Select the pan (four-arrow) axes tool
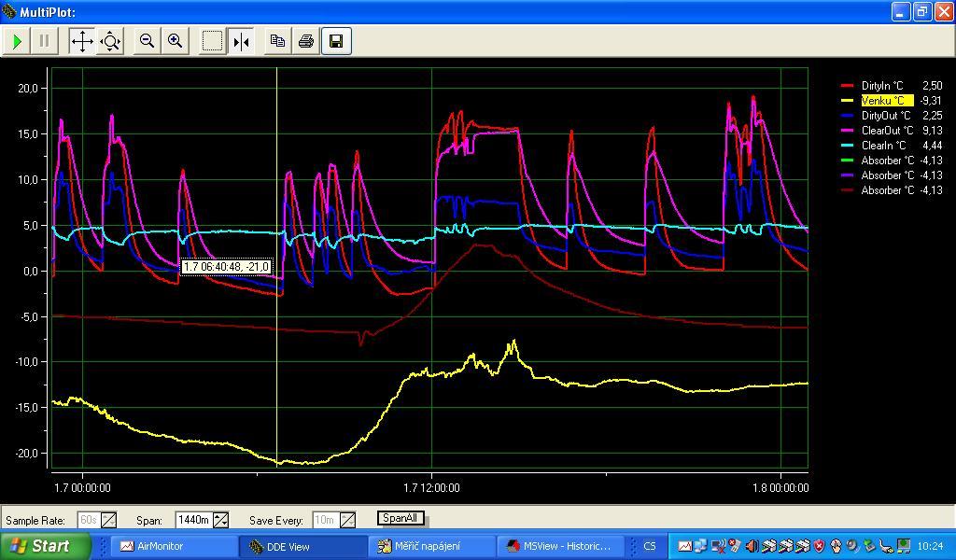Screen dimensions: 956x560 pyautogui.click(x=82, y=41)
